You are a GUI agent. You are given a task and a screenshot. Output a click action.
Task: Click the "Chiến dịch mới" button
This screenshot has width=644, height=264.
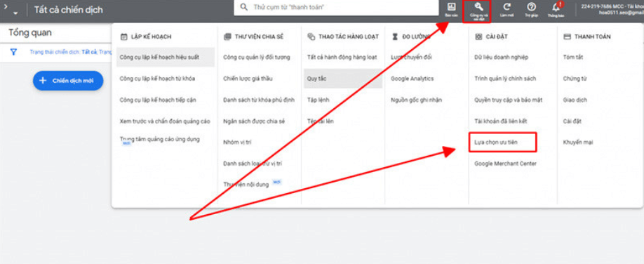(68, 81)
